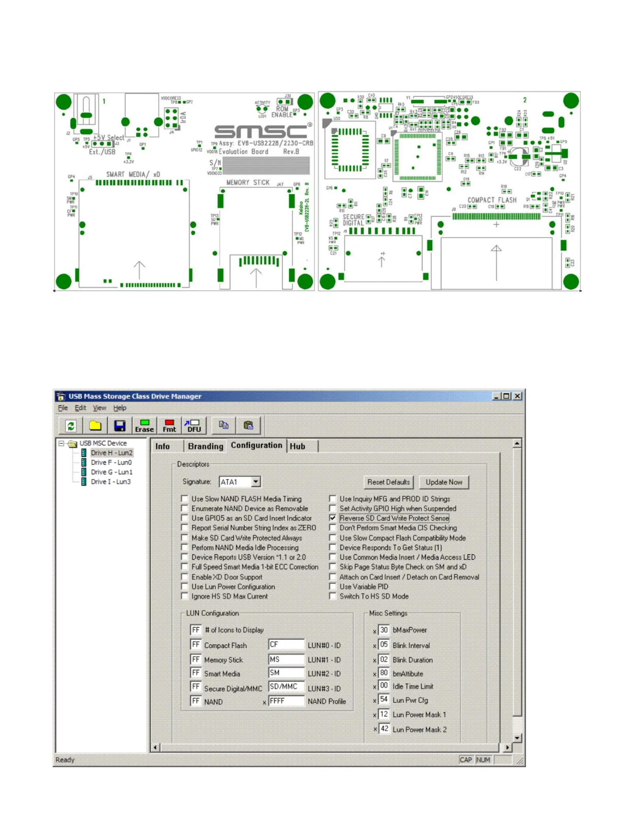Viewport: 644px width, 834px height.
Task: Click the Refresh toolbar icon
Action: (71, 426)
